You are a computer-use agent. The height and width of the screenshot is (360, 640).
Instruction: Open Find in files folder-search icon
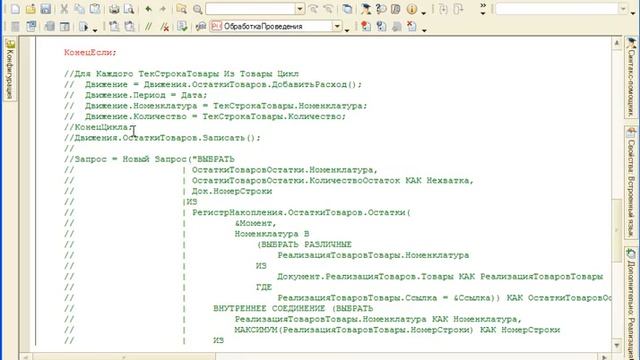tap(182, 9)
